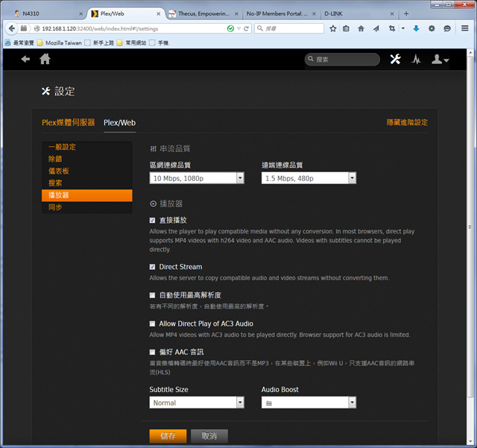Reload the page with refresh icon
Image resolution: width=477 pixels, height=448 pixels.
coord(246,28)
